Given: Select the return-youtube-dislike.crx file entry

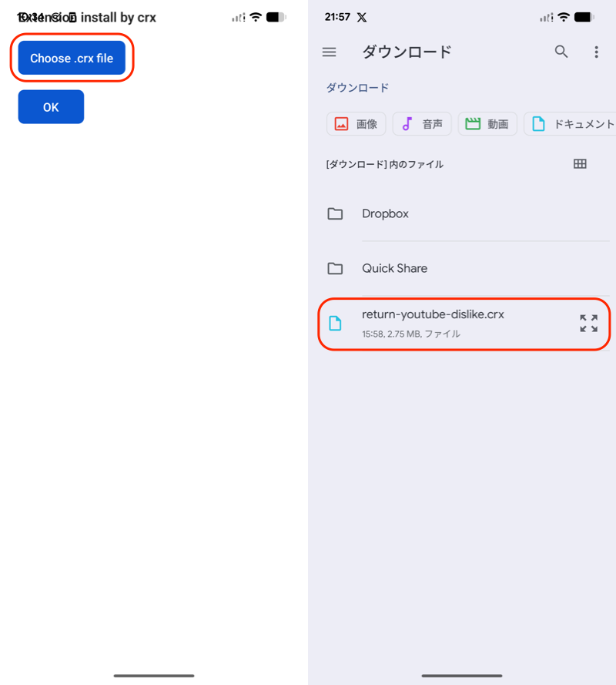Looking at the screenshot, I should coord(462,323).
